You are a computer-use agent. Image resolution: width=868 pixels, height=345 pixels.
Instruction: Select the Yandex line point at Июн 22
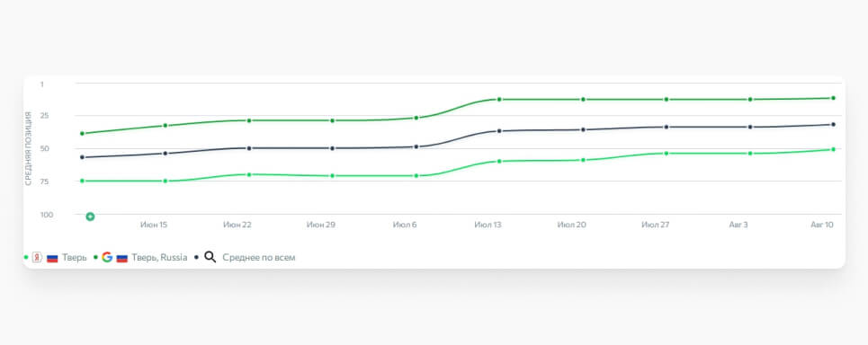click(249, 174)
